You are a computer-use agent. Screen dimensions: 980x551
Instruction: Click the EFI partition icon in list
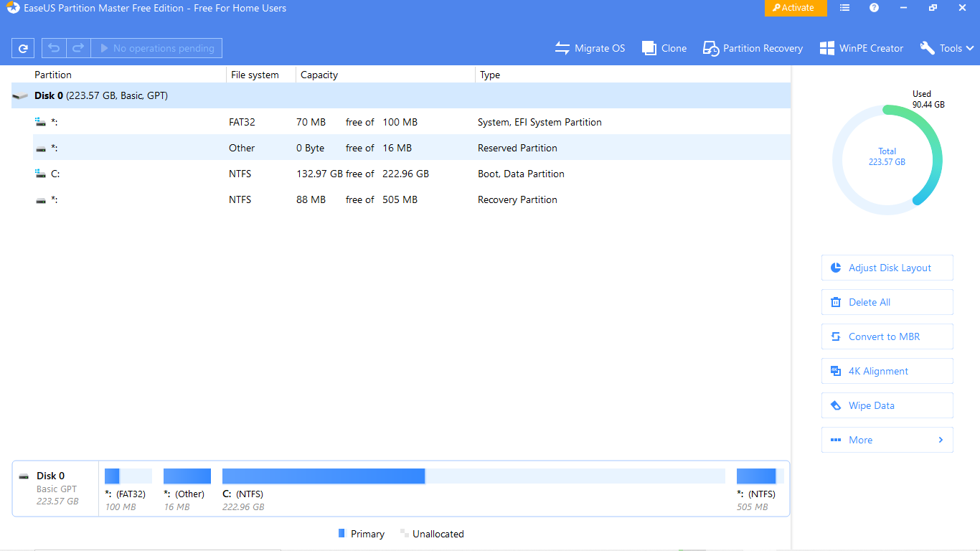(41, 122)
